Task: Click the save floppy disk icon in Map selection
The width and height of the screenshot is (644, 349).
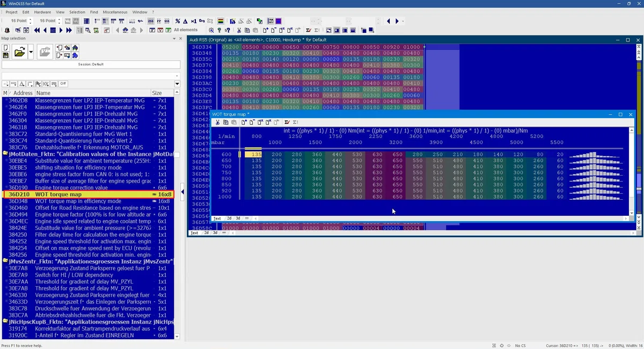Action: click(x=6, y=55)
